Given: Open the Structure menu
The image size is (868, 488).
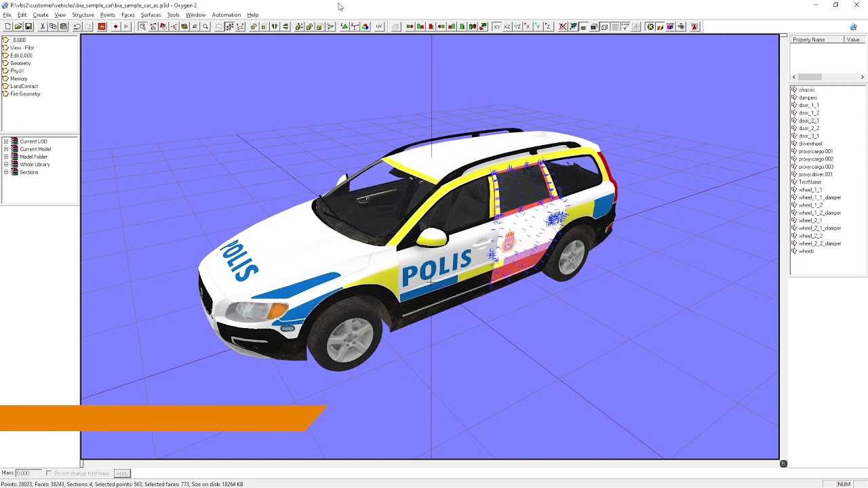Looking at the screenshot, I should tap(83, 15).
